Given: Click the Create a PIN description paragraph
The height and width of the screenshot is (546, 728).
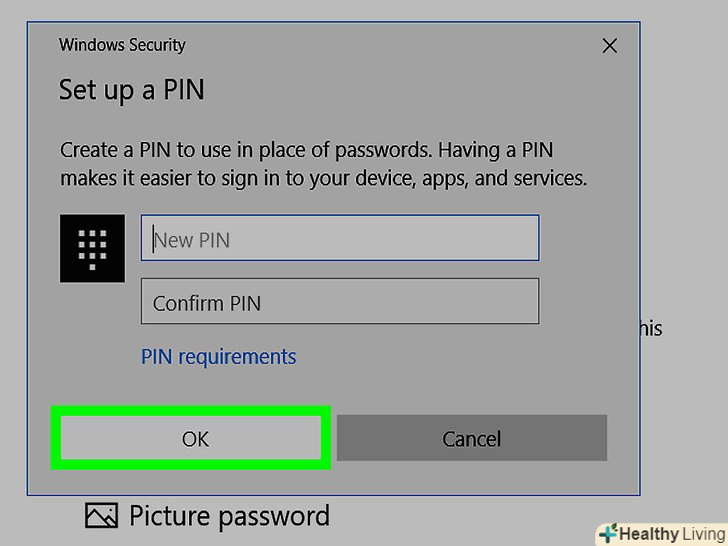Looking at the screenshot, I should (x=323, y=165).
